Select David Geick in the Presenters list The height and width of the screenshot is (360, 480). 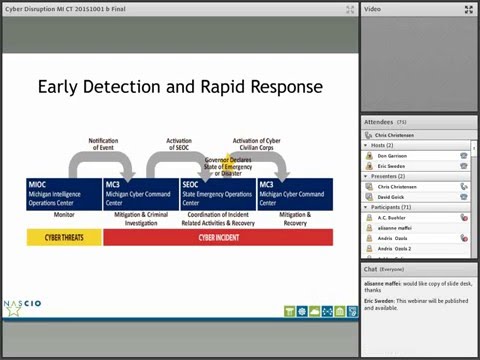point(416,197)
